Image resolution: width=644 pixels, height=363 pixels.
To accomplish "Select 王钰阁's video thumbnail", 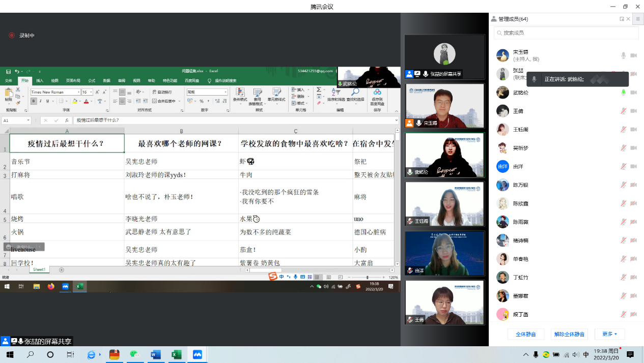I will pos(444,204).
